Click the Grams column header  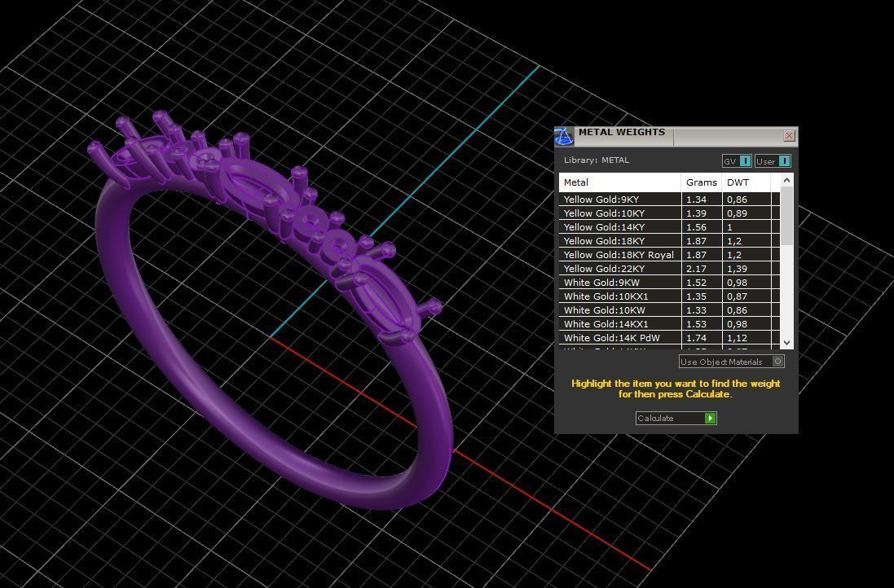702,182
